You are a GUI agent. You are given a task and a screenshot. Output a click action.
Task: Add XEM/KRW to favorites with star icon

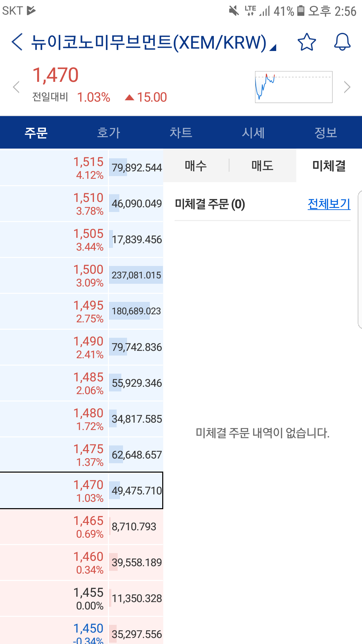coord(307,42)
